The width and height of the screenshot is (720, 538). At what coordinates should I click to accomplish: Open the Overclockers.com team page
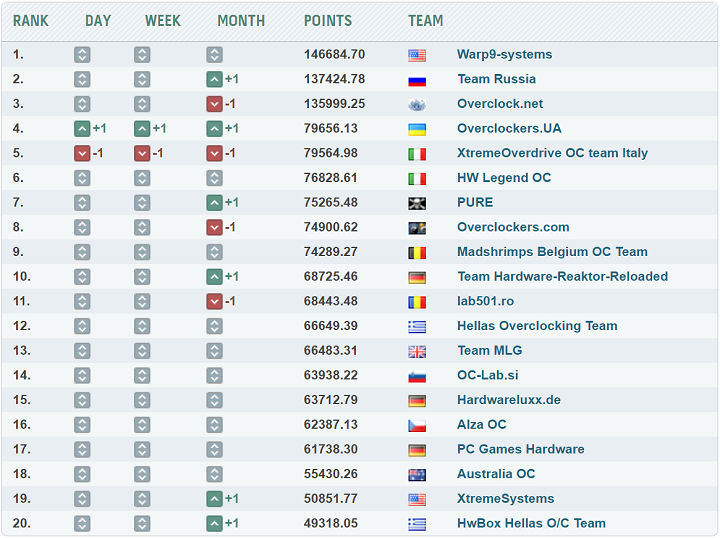513,227
